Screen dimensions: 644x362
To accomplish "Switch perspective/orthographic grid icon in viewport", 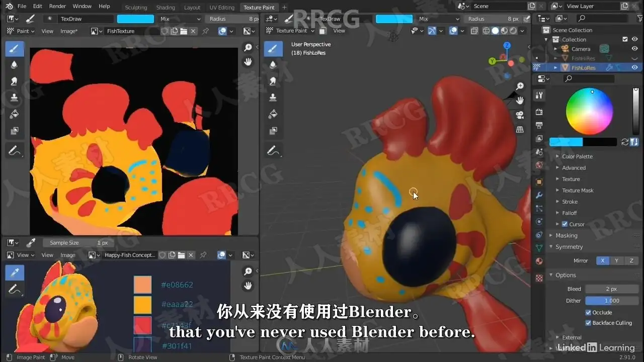I will [520, 129].
